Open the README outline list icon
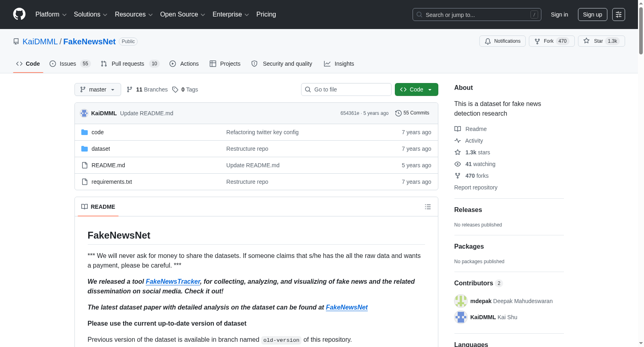Viewport: 644px width, 347px height. (428, 207)
